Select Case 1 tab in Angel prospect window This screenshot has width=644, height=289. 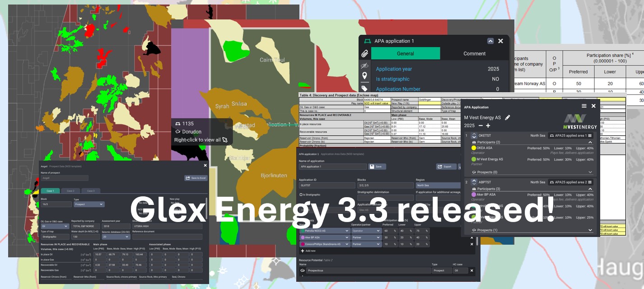pos(50,190)
